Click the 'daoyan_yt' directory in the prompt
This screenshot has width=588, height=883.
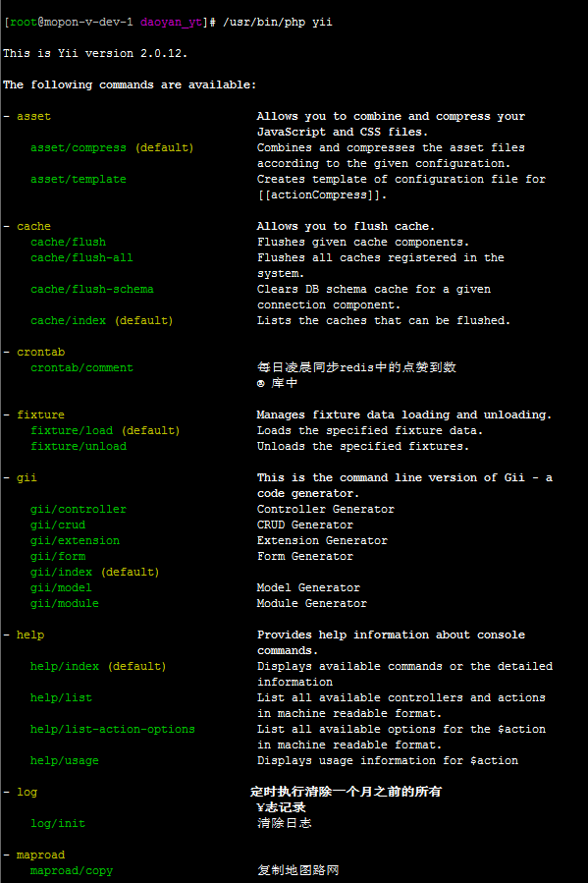coord(171,22)
